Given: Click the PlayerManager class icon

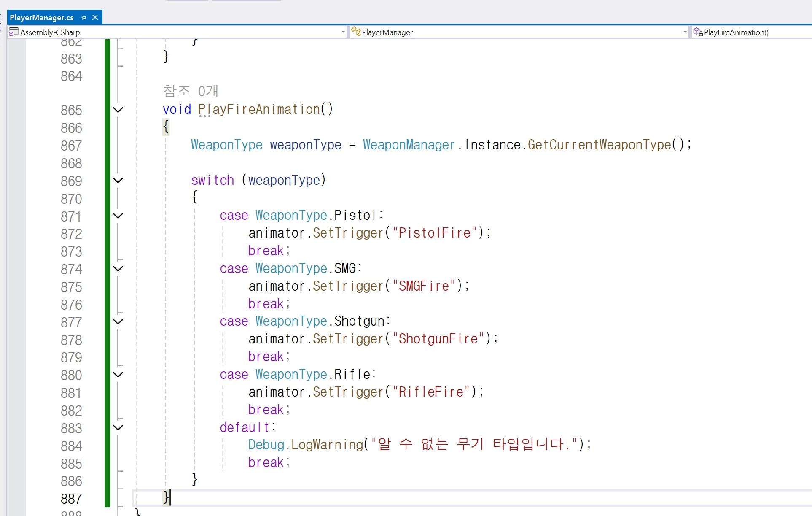Looking at the screenshot, I should tap(356, 32).
